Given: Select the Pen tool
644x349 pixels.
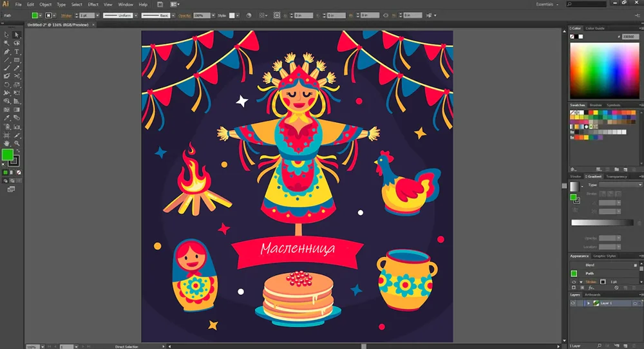Looking at the screenshot, I should pos(6,52).
